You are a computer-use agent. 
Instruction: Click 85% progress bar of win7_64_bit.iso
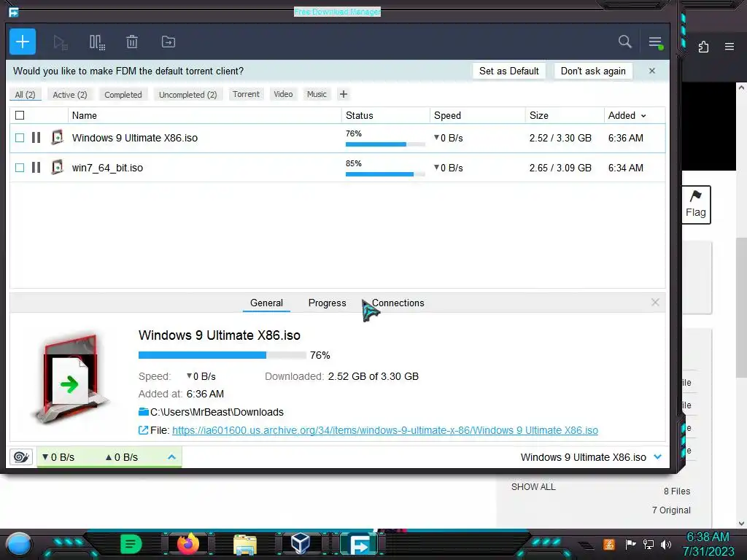pos(385,174)
